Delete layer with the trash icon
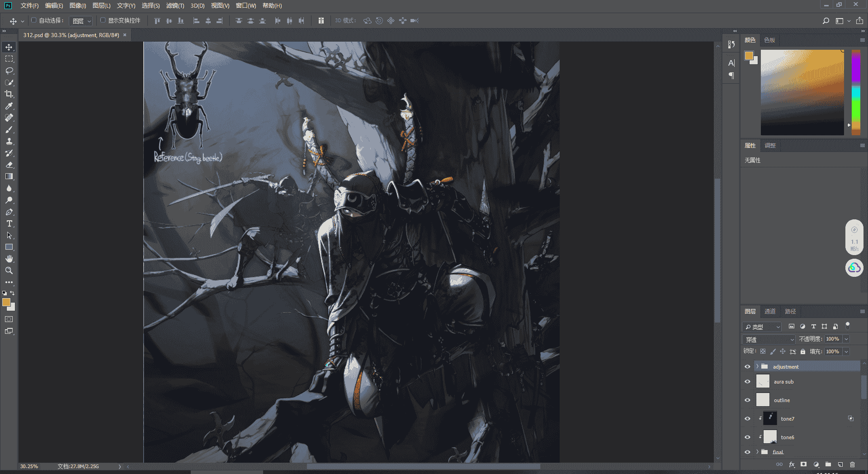Screen dimensions: 868x474 [x=852, y=465]
